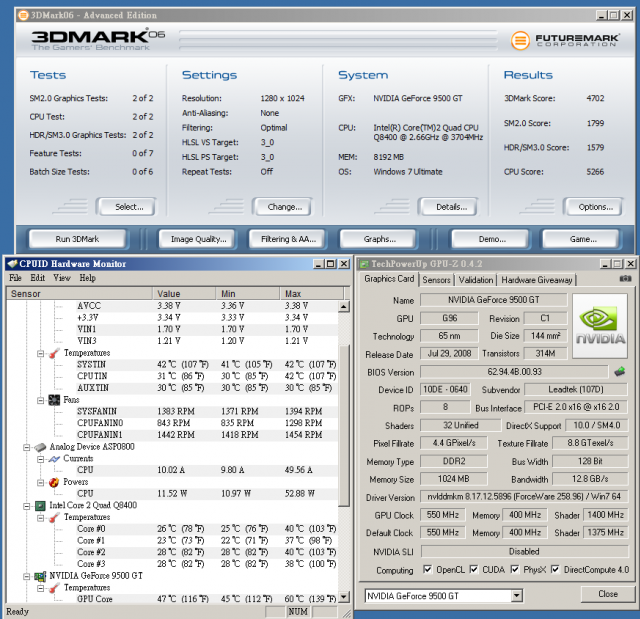640x619 pixels.
Task: Open the View menu in Hardware Monitor
Action: tap(62, 278)
